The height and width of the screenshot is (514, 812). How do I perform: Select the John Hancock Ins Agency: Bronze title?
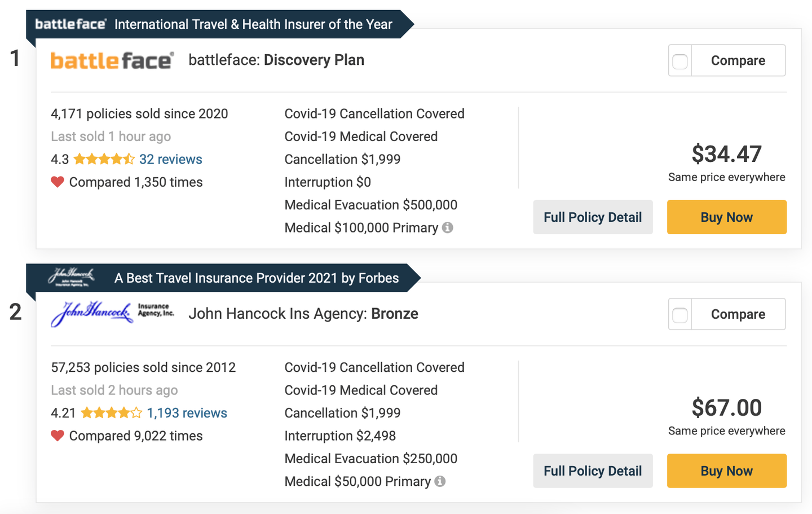click(x=303, y=314)
